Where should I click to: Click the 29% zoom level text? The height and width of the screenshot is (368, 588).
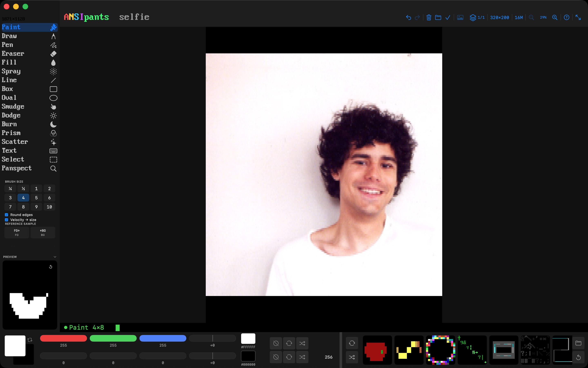click(x=543, y=18)
